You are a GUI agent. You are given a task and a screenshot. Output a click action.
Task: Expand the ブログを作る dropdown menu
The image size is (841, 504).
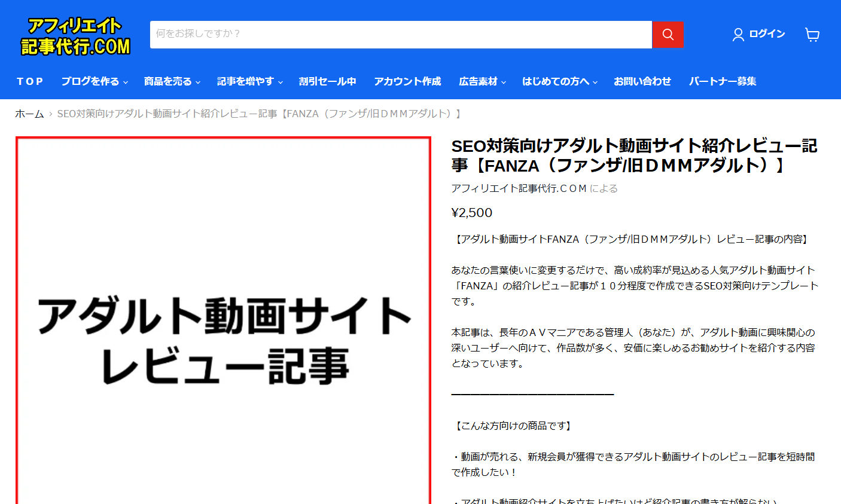click(95, 81)
